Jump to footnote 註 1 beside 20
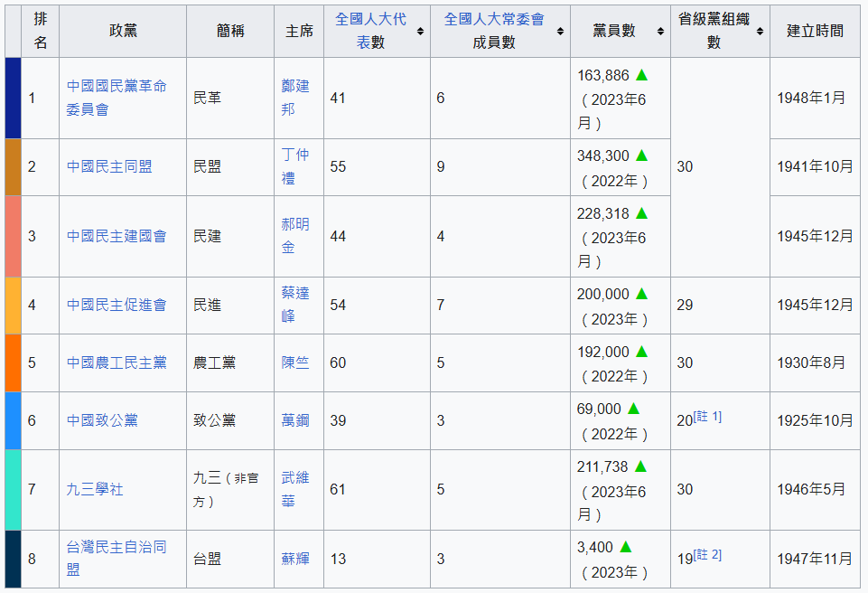The width and height of the screenshot is (868, 593). tap(707, 416)
